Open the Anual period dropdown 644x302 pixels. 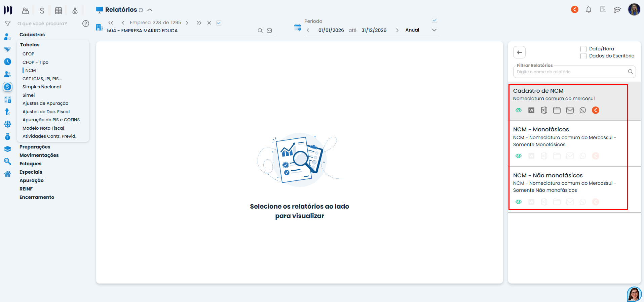(434, 30)
